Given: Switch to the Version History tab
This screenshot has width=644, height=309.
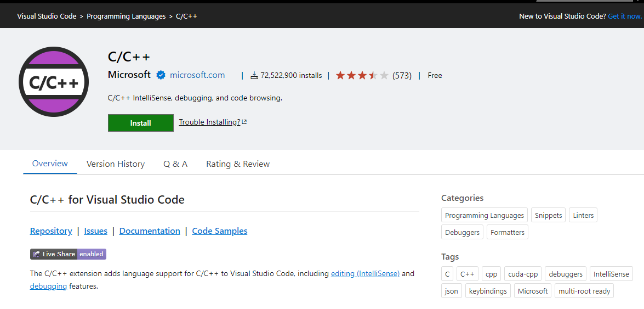Looking at the screenshot, I should point(116,164).
